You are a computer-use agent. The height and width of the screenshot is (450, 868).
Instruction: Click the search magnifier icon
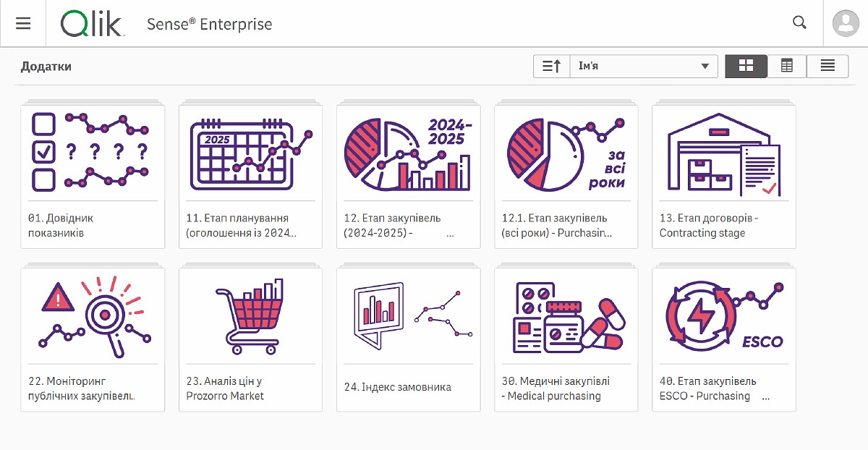click(x=799, y=22)
